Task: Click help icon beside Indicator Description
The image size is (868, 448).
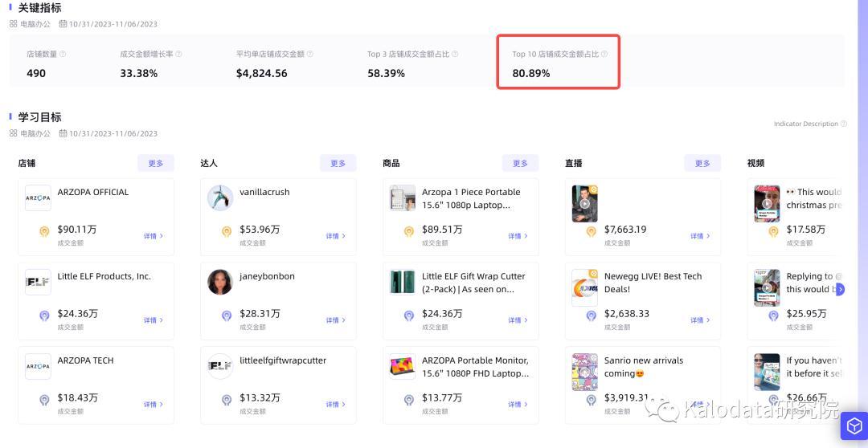Action: coord(844,124)
